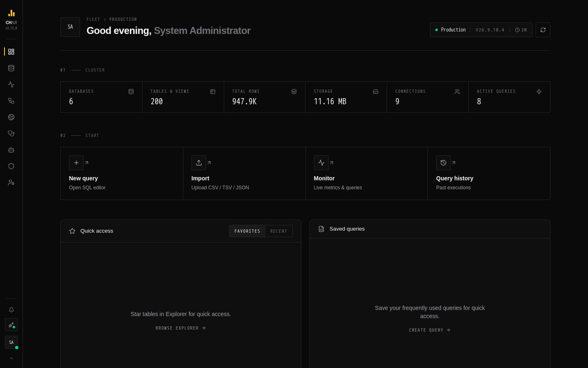This screenshot has width=588, height=368.
Task: Click the Production breadcrumb
Action: pyautogui.click(x=123, y=19)
